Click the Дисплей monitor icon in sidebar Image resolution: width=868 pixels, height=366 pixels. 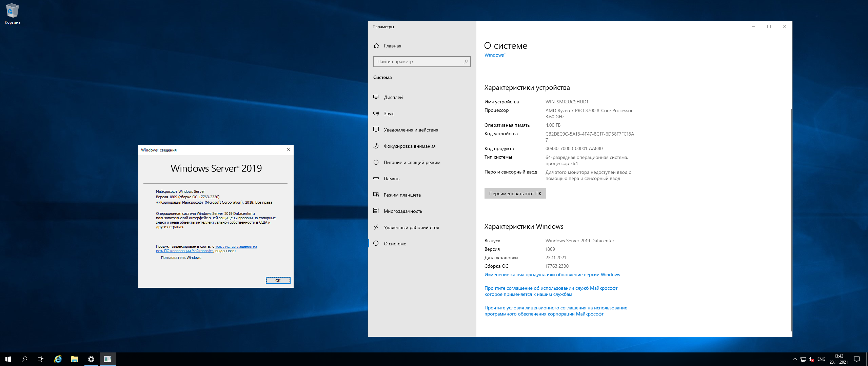pyautogui.click(x=376, y=97)
